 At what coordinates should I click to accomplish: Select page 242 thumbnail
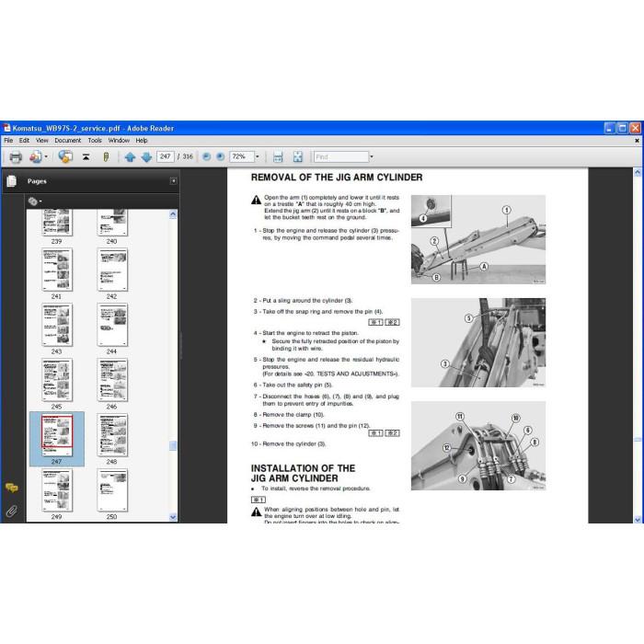point(112,270)
